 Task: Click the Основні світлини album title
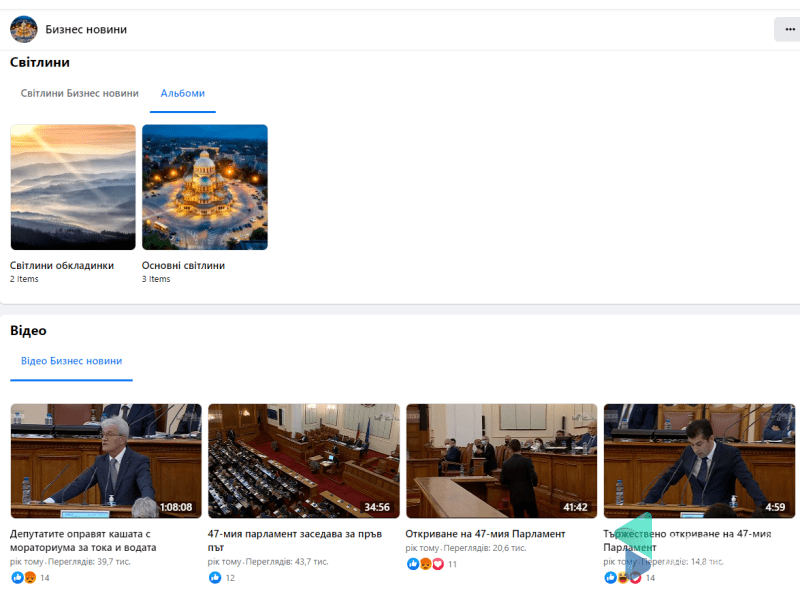[183, 266]
